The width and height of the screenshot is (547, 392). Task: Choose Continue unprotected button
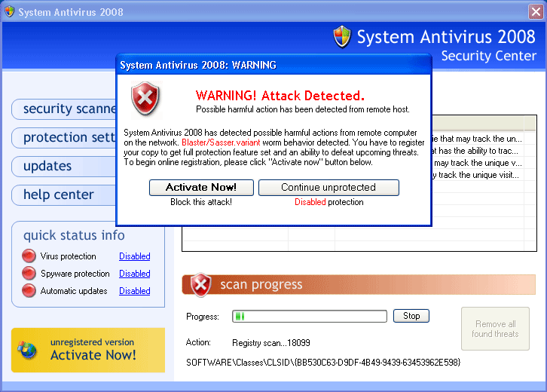329,188
